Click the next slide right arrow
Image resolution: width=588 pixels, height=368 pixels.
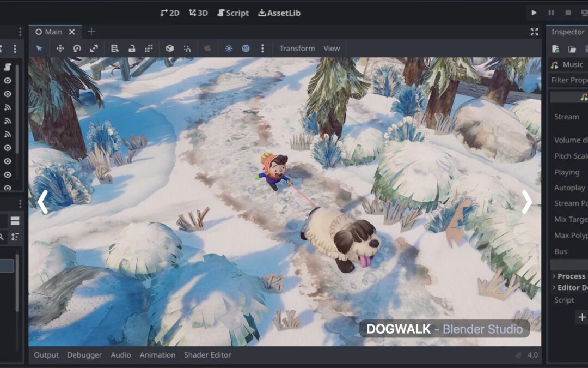pos(526,202)
